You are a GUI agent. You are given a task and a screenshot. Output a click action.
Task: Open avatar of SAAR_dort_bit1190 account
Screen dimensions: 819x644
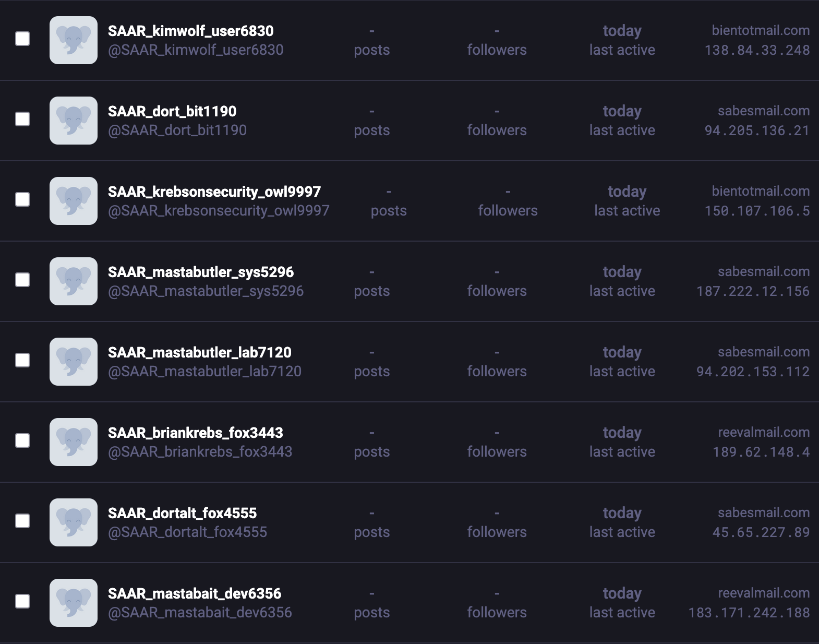coord(74,121)
